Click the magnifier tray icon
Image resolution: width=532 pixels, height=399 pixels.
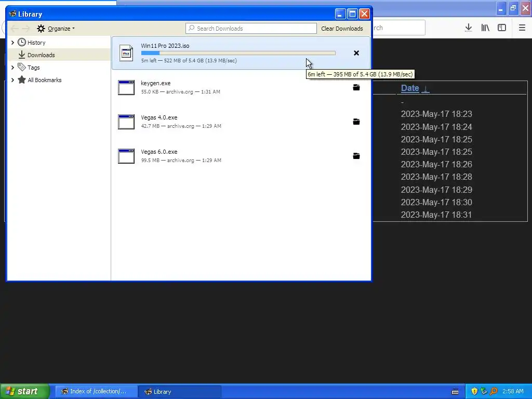[x=494, y=392]
